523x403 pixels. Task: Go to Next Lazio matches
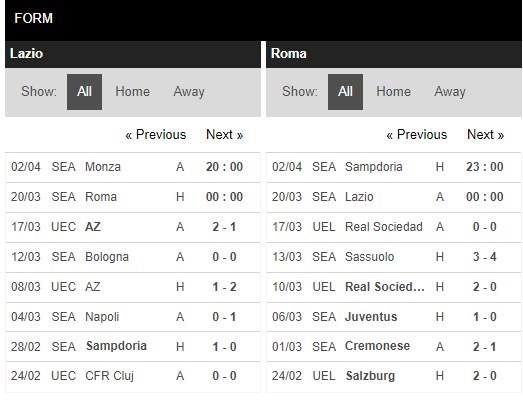[224, 135]
